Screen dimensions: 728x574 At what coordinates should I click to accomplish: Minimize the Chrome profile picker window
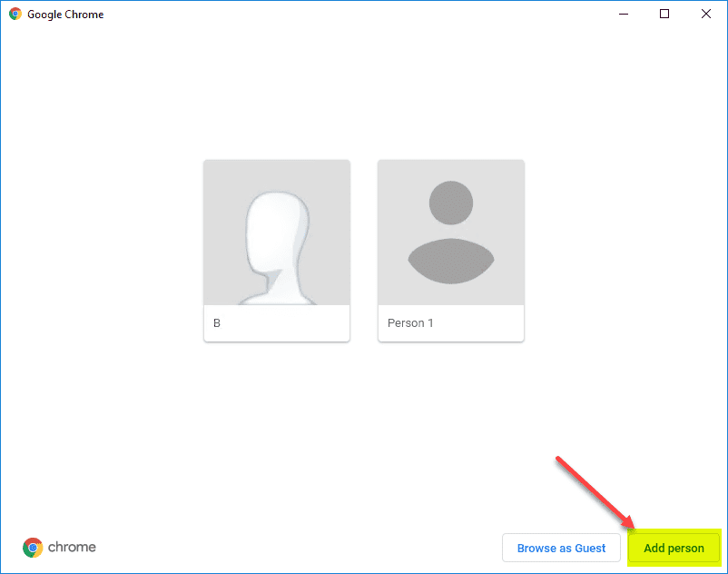[623, 14]
